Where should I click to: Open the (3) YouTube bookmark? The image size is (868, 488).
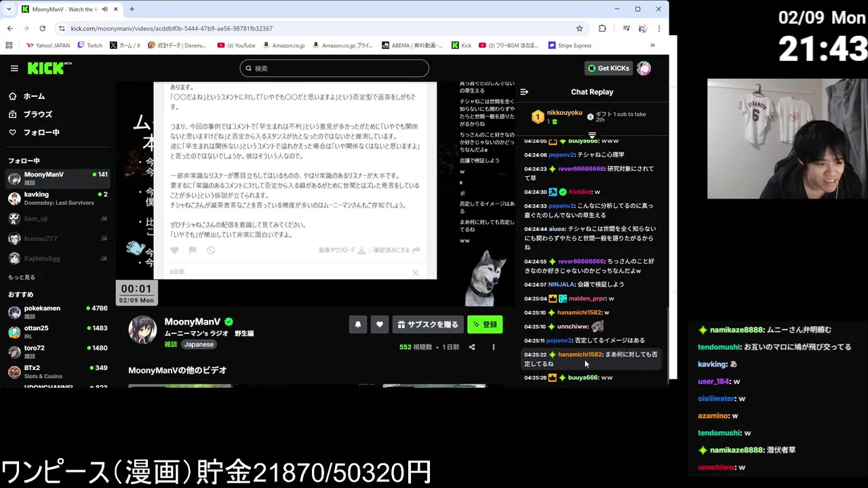click(236, 45)
